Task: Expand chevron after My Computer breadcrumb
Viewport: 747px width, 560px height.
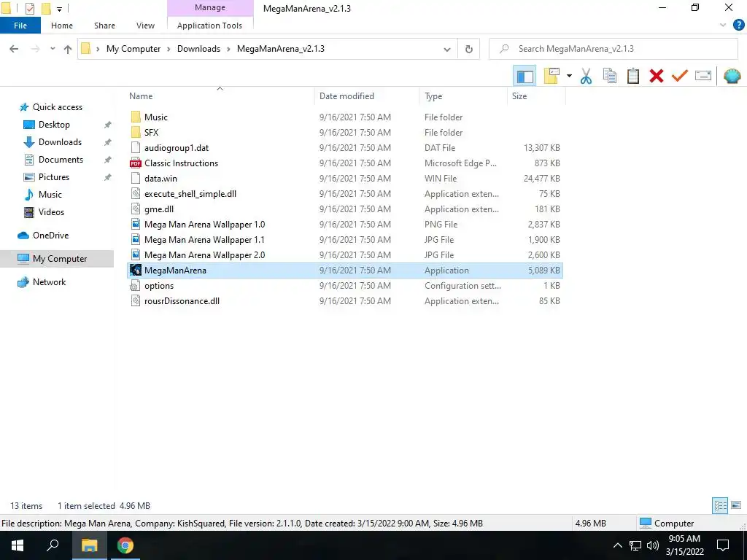Action: tap(169, 49)
